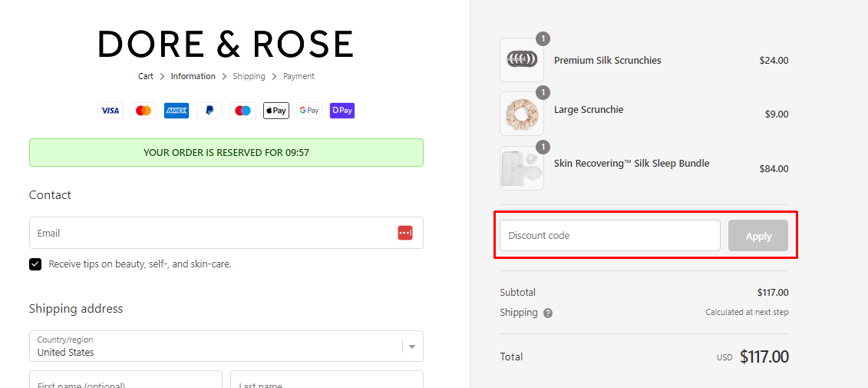
Task: Click the Large Scrunchie thumbnail
Action: click(x=522, y=114)
